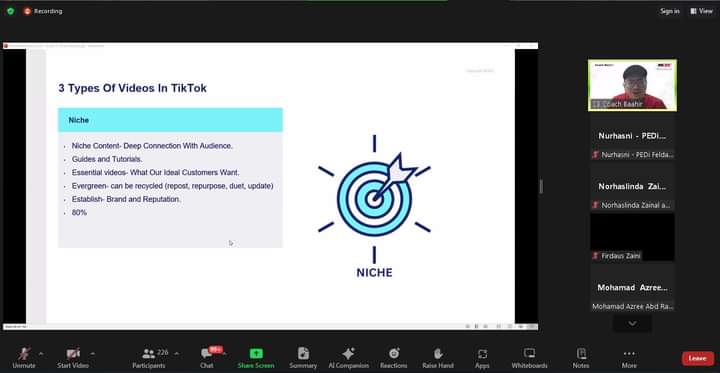Show more participants with down chevron
Image resolution: width=720 pixels, height=373 pixels.
[x=632, y=323]
